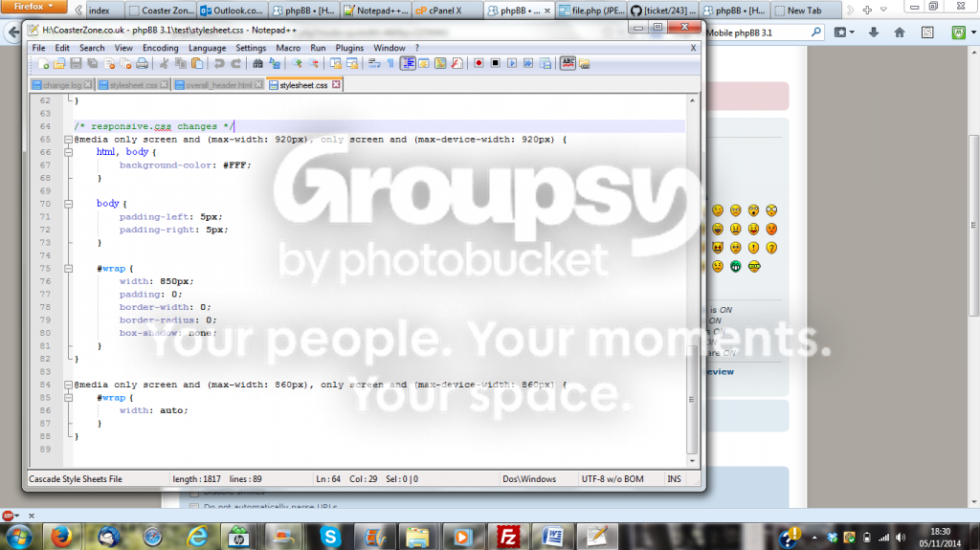Open the Macro menu

288,48
